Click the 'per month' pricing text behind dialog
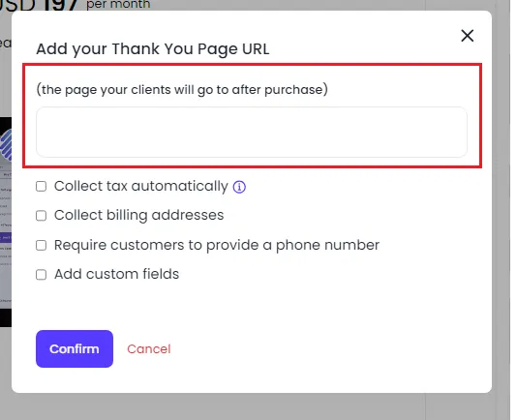Viewport: 517px width, 420px height. (x=118, y=5)
